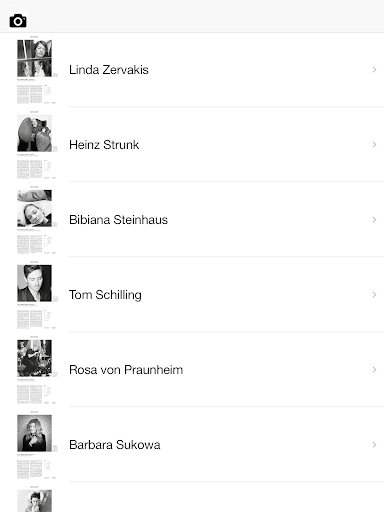Expand chevron beside Bibiana Steinhaus

[x=374, y=220]
